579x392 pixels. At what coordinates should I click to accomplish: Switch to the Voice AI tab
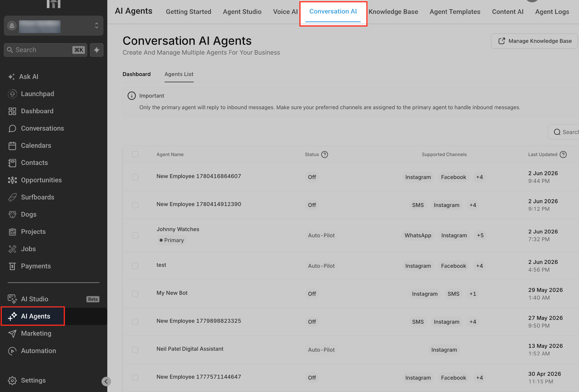pyautogui.click(x=285, y=12)
